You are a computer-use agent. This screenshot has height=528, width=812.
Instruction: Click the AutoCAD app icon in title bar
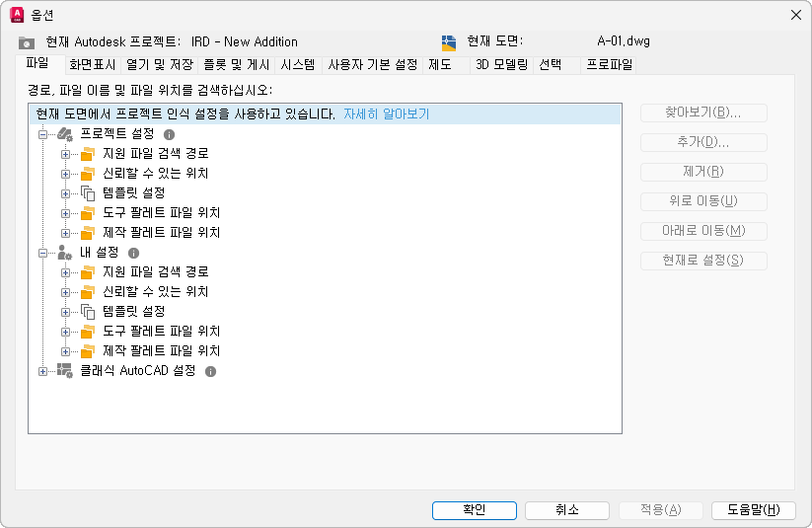(17, 15)
